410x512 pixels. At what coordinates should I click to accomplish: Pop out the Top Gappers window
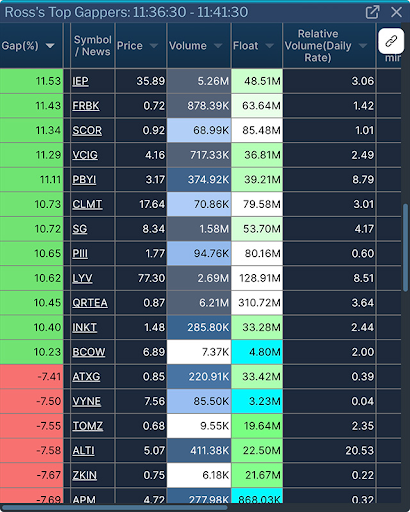pyautogui.click(x=372, y=12)
